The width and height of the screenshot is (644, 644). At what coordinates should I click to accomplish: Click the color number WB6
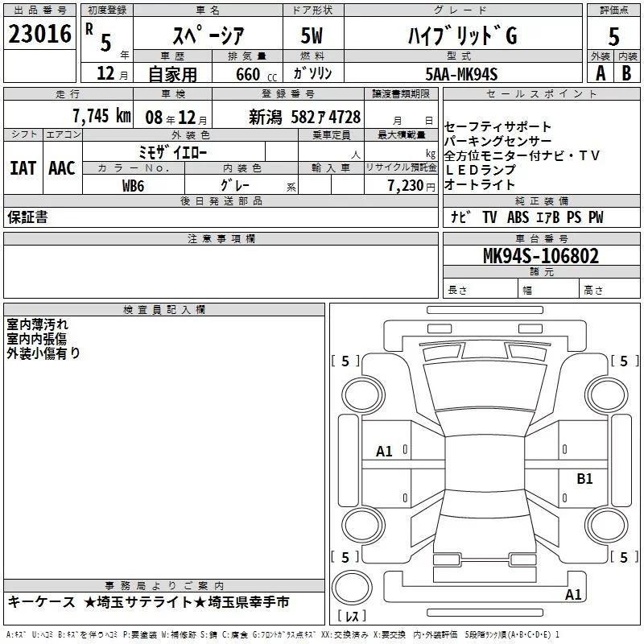pos(133,186)
